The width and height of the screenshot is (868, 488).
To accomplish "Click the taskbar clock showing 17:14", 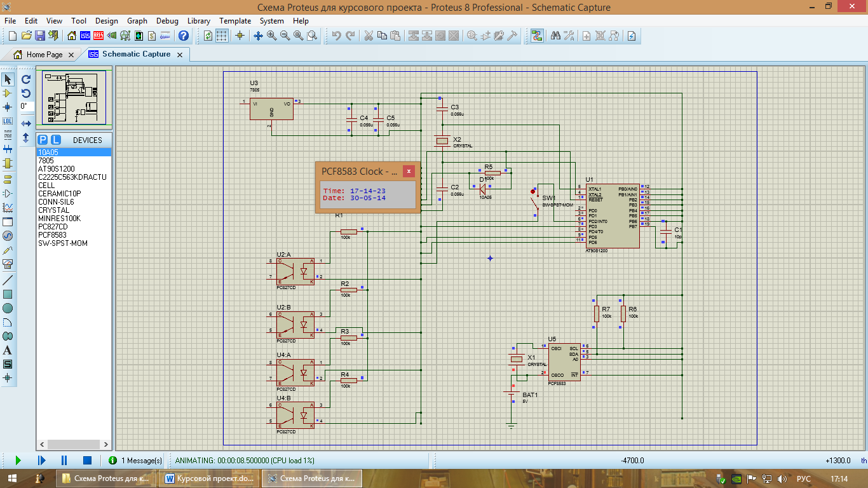I will click(x=839, y=478).
